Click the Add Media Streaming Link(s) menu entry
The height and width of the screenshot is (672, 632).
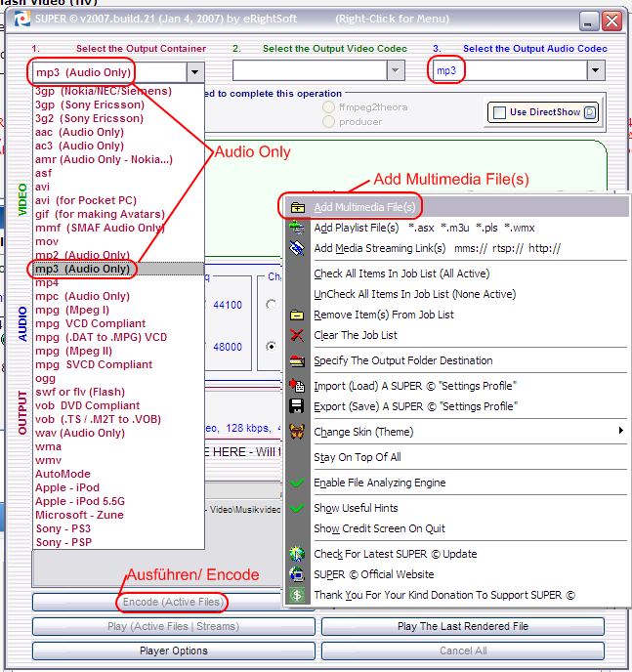tap(457, 248)
